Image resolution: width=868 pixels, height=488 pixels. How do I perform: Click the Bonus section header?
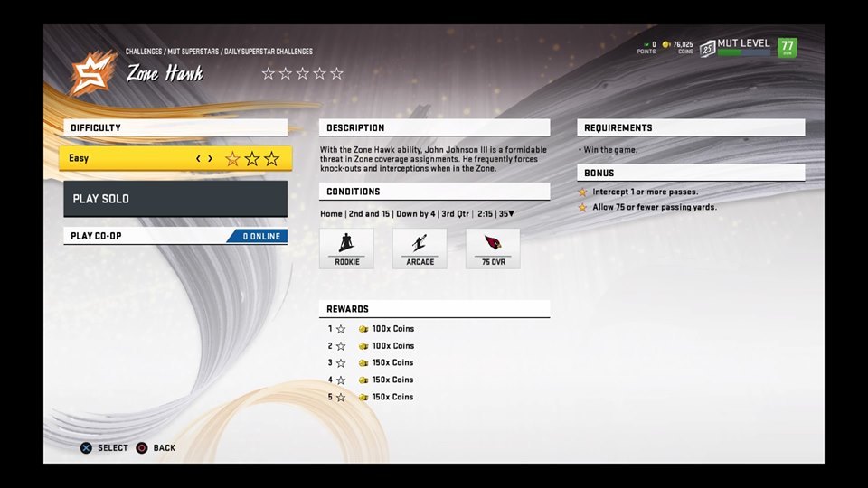click(691, 173)
